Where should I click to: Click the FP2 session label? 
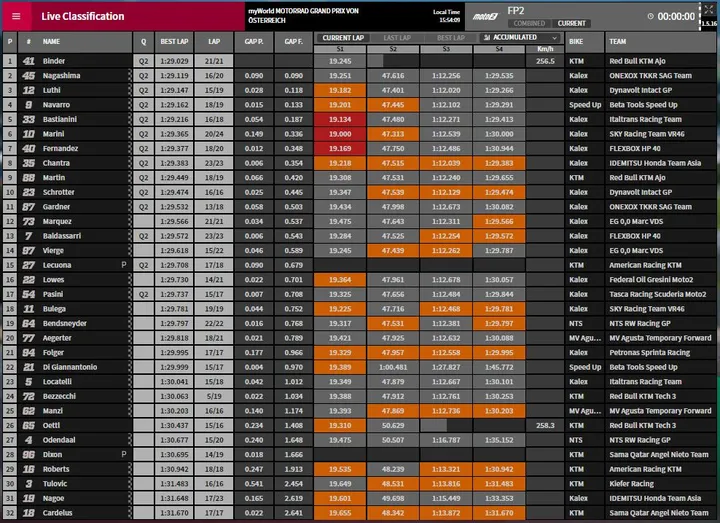(x=516, y=11)
